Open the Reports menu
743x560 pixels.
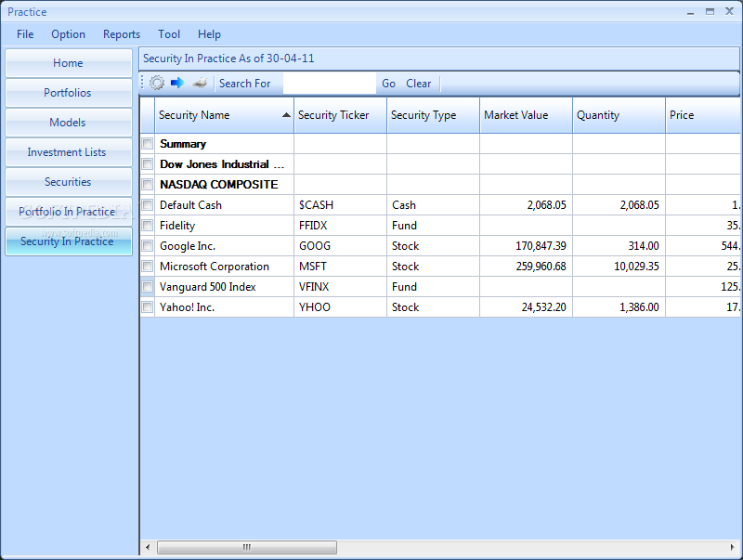click(x=122, y=34)
